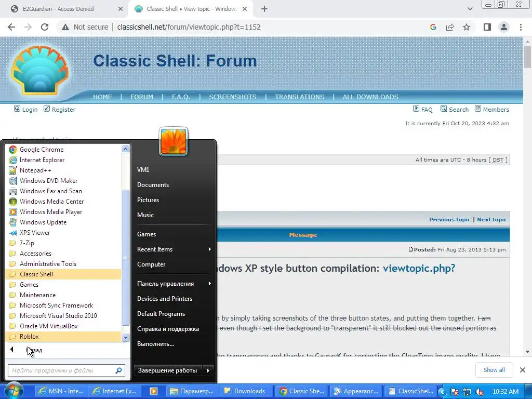Image resolution: width=532 pixels, height=399 pixels.
Task: Expand the Recent Items submenu
Action: [x=174, y=249]
